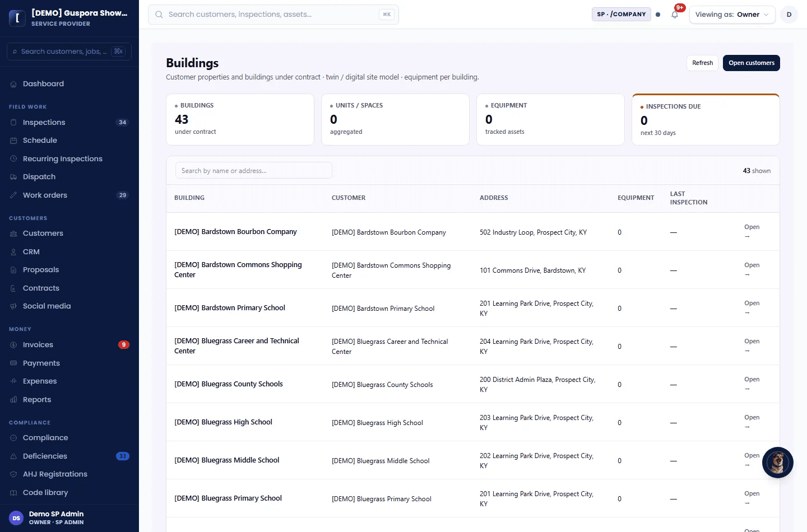Open the Deficiencies page
The image size is (807, 532).
tap(69, 456)
